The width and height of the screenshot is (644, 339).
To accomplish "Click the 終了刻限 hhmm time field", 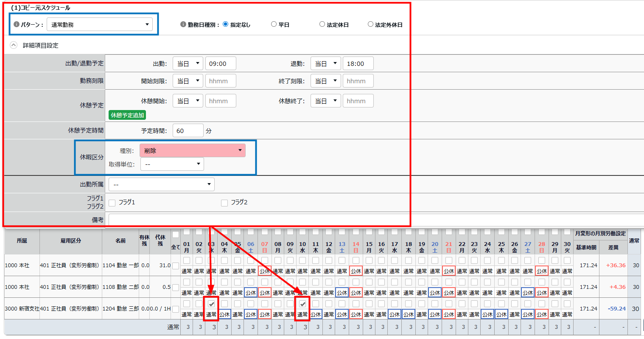I will 358,81.
